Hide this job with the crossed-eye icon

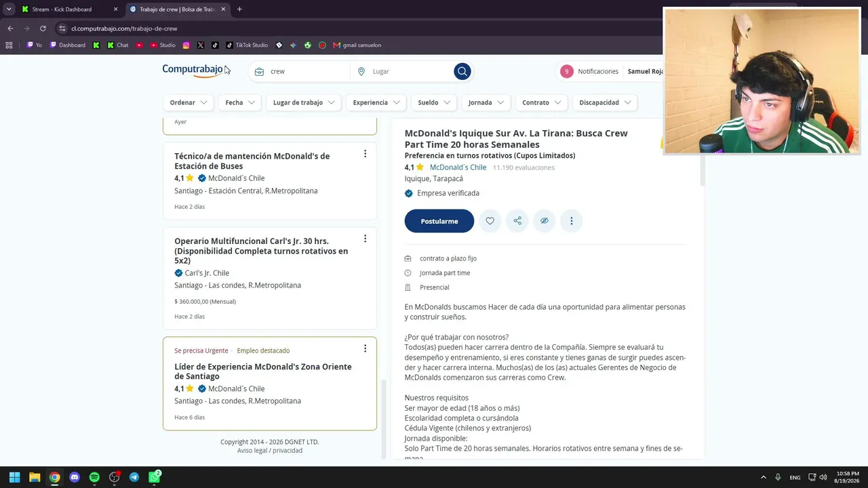click(545, 221)
